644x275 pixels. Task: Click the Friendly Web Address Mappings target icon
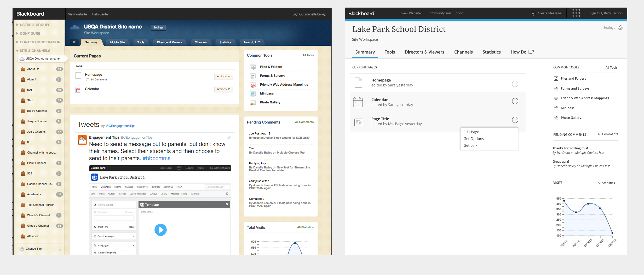253,85
